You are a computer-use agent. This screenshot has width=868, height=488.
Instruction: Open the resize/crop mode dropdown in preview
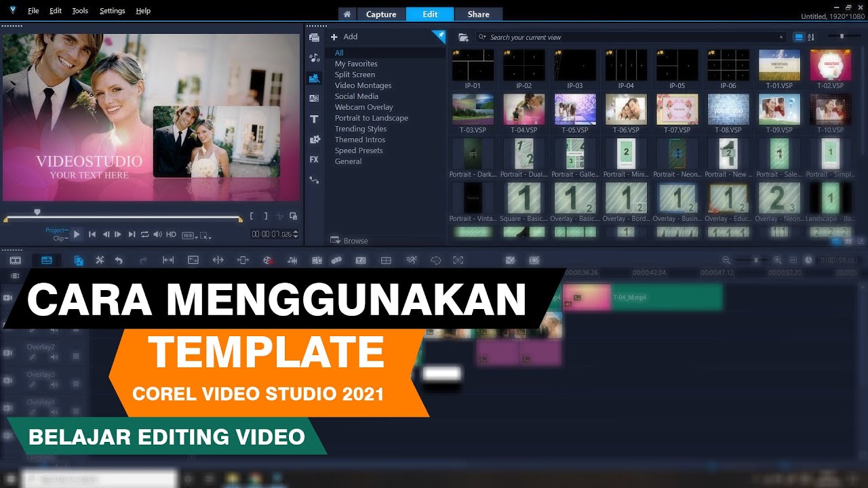(x=206, y=235)
